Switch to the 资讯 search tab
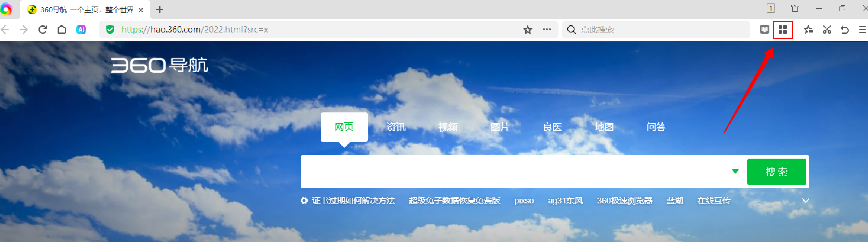 pos(396,127)
